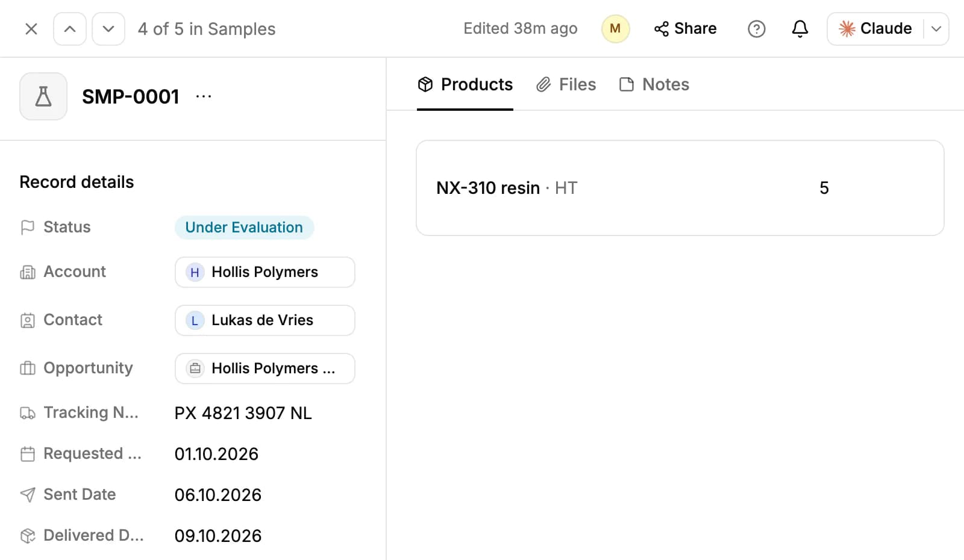Go to next sample record
The width and height of the screenshot is (964, 560).
tap(108, 29)
